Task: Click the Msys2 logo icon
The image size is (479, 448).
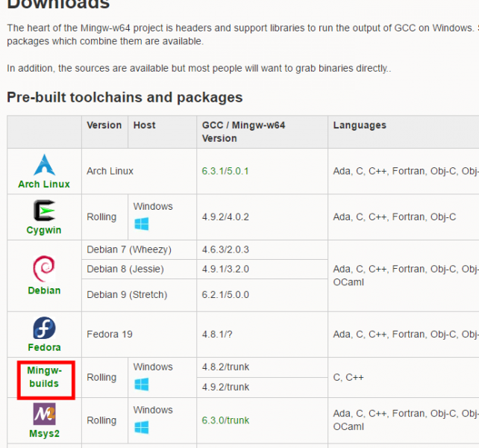Action: (x=44, y=414)
